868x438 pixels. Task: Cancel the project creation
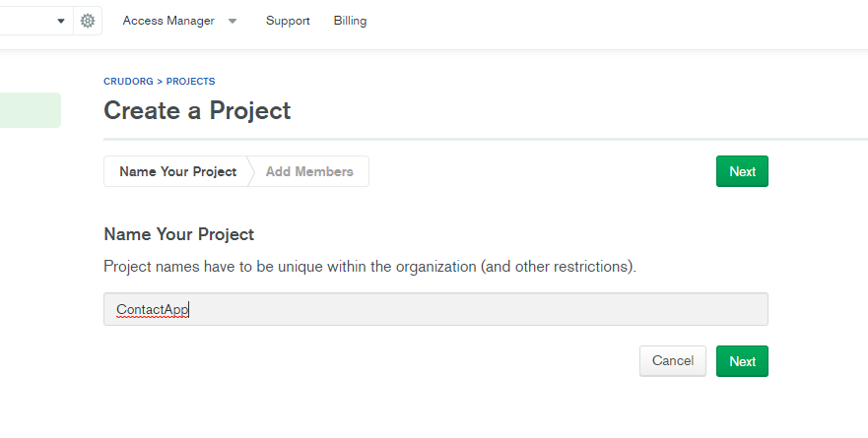(x=673, y=361)
